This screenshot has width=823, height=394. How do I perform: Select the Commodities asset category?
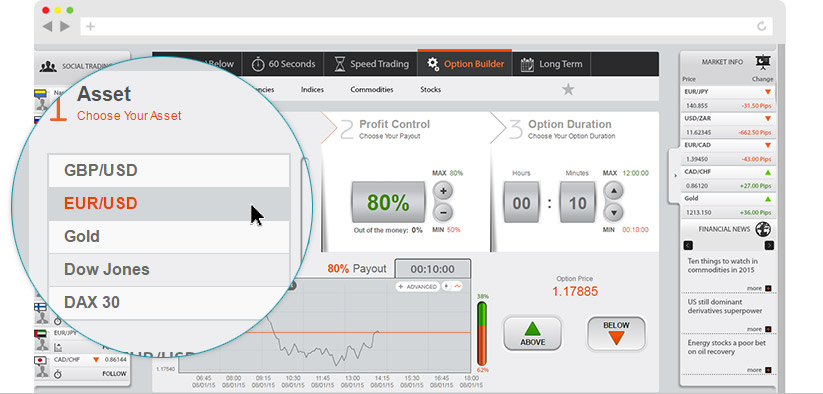tap(372, 90)
